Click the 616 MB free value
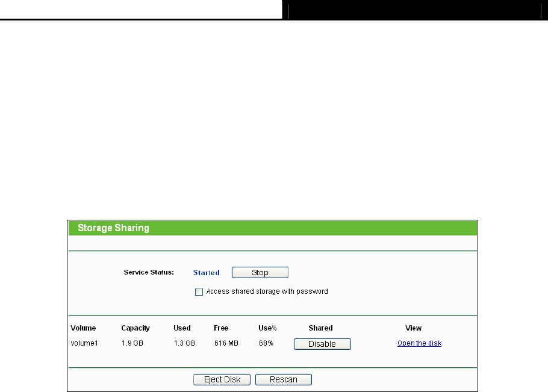The width and height of the screenshot is (548, 392). pos(226,343)
